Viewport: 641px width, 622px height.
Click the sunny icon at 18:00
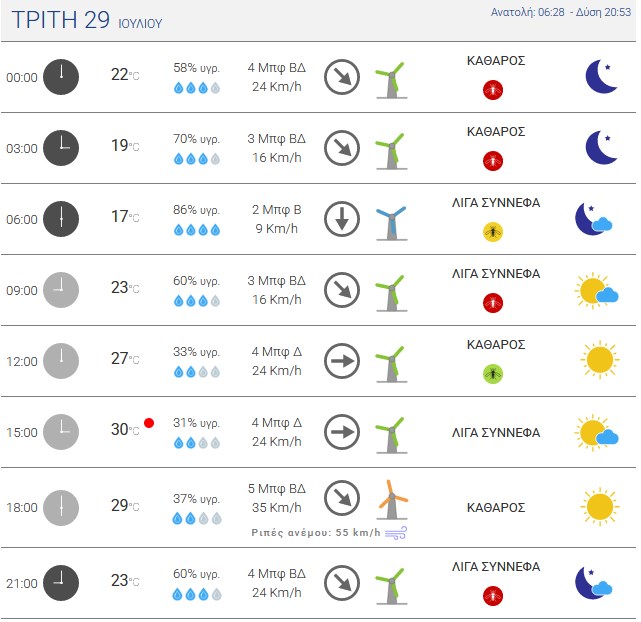(600, 506)
